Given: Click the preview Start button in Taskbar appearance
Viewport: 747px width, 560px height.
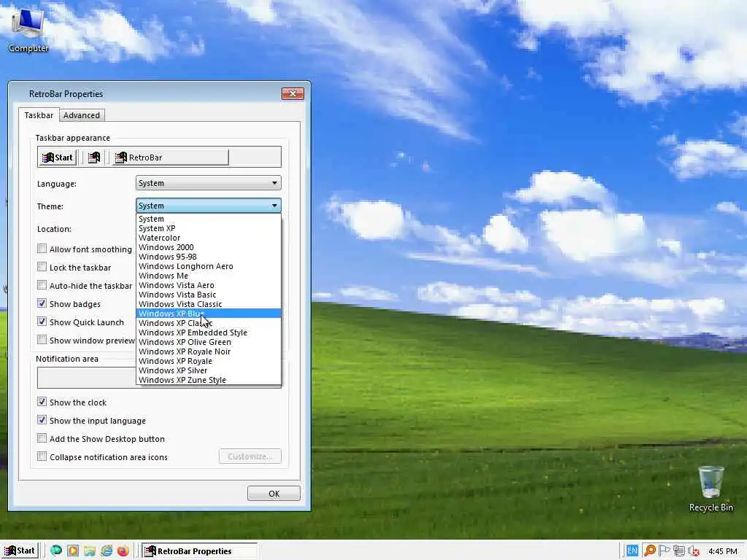Looking at the screenshot, I should tap(57, 157).
